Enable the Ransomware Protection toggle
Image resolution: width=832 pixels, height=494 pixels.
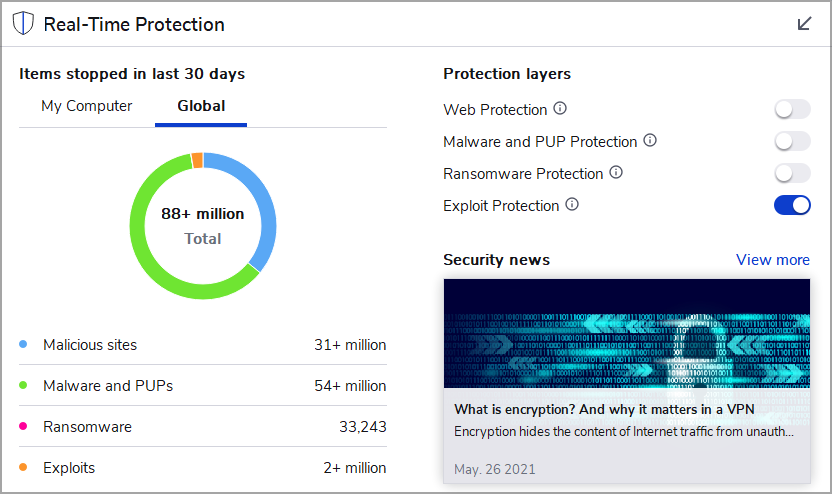[792, 174]
